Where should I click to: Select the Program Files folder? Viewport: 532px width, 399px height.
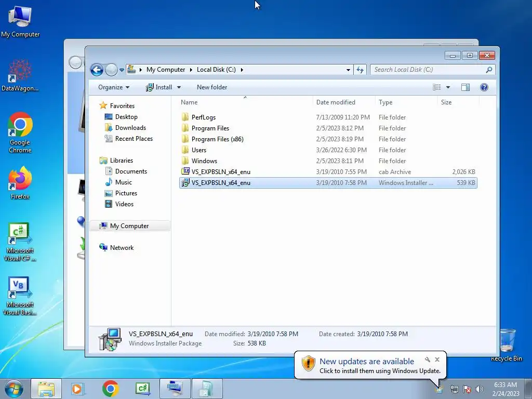click(328, 128)
